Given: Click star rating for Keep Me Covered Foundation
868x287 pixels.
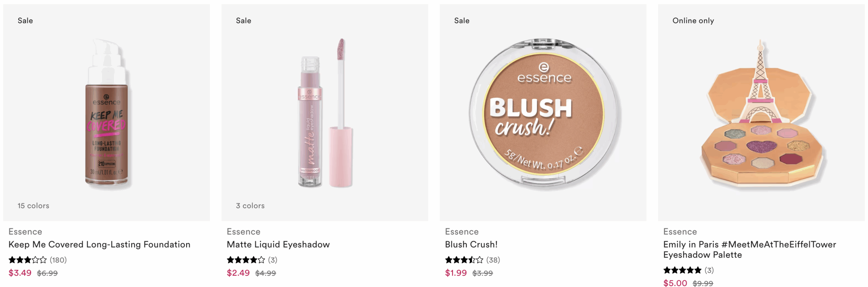Looking at the screenshot, I should 27,260.
